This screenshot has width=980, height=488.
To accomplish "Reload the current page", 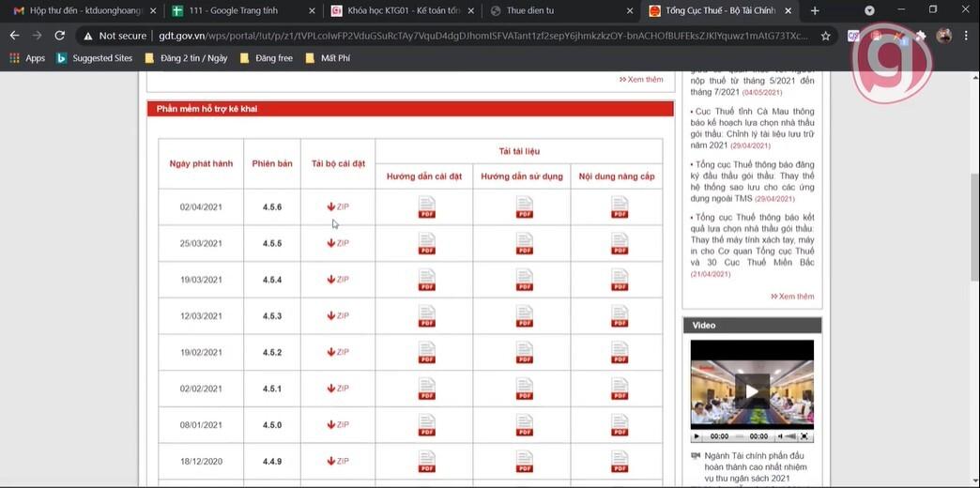I will point(59,36).
